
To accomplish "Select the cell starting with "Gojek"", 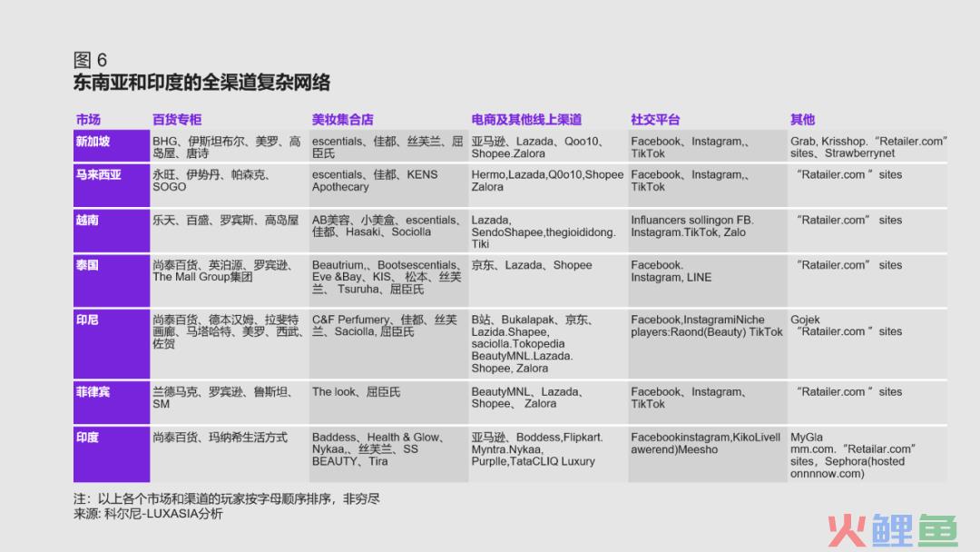I will [x=867, y=344].
